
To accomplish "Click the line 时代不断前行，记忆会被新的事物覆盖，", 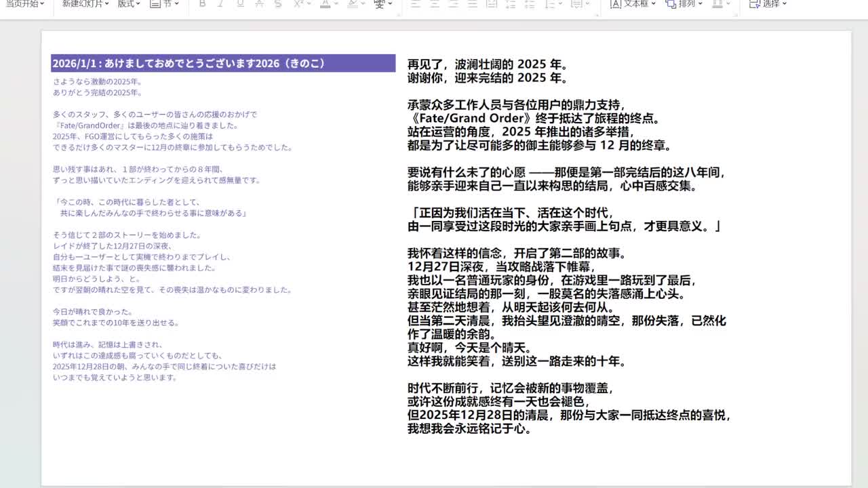I will point(511,388).
